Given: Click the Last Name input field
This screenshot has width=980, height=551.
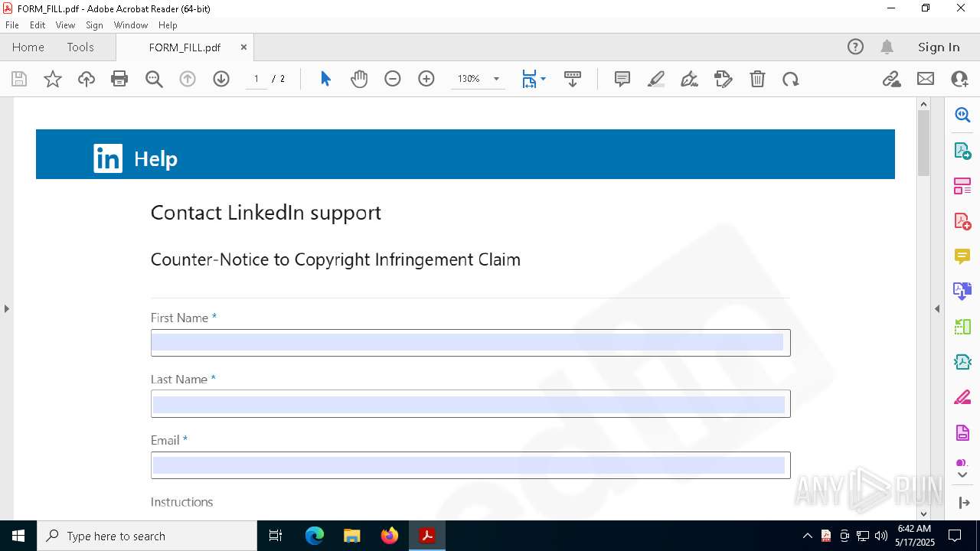Looking at the screenshot, I should [470, 403].
